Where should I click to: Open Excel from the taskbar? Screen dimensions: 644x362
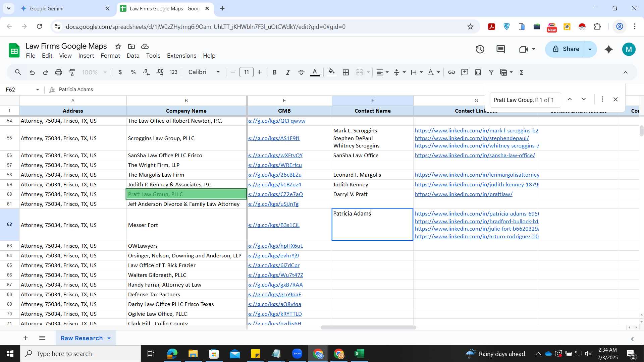pos(360,354)
